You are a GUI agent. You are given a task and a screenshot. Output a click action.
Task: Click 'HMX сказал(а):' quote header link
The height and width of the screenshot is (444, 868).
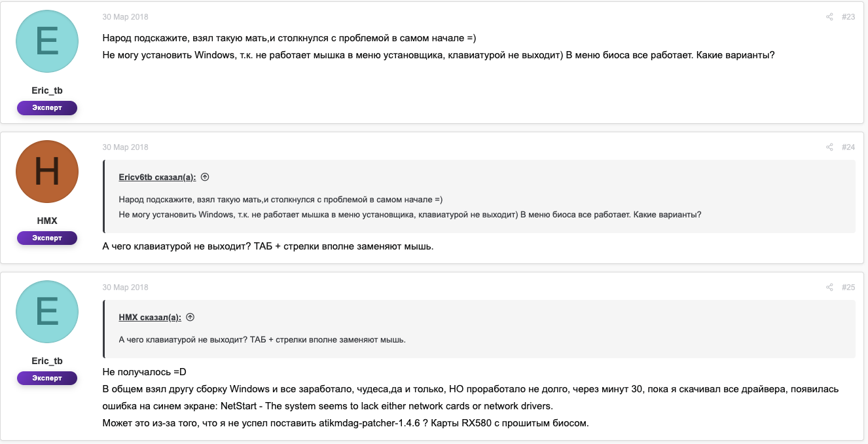pyautogui.click(x=150, y=318)
